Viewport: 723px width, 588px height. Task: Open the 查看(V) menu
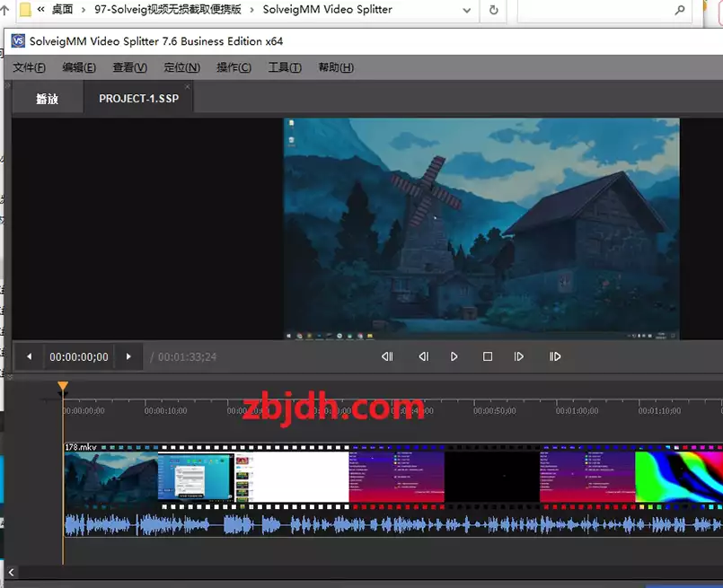click(129, 67)
